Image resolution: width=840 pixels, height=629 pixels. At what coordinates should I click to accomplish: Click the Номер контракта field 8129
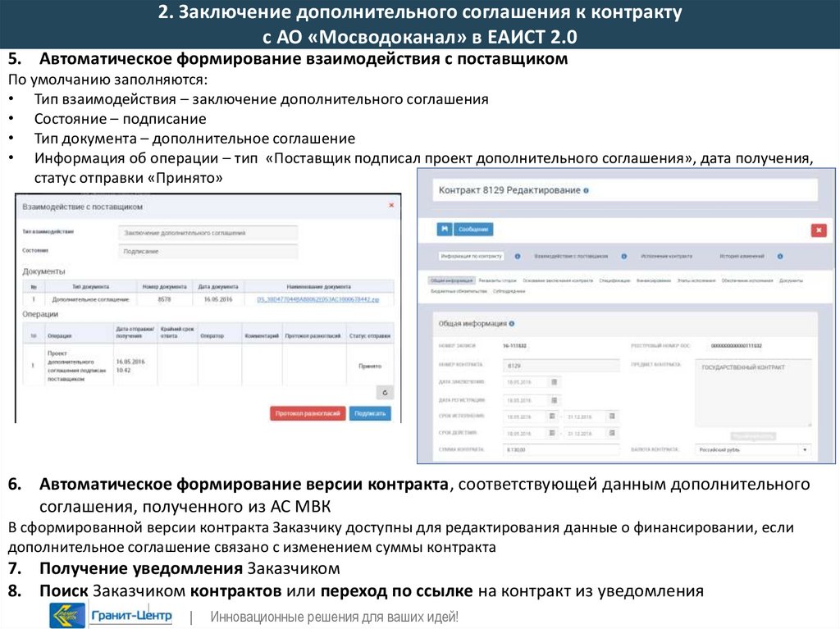(x=561, y=366)
